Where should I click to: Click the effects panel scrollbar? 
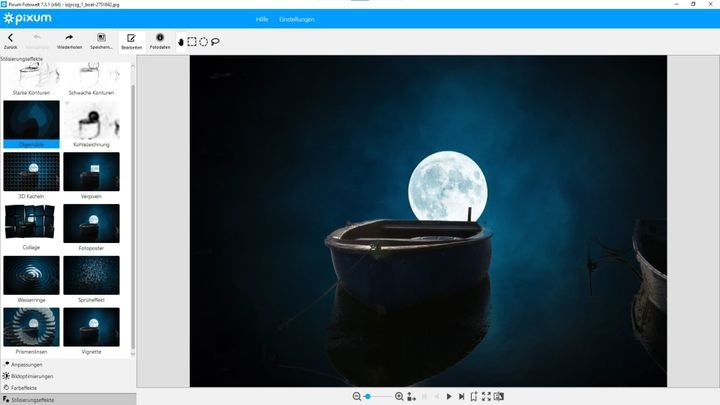click(x=133, y=216)
